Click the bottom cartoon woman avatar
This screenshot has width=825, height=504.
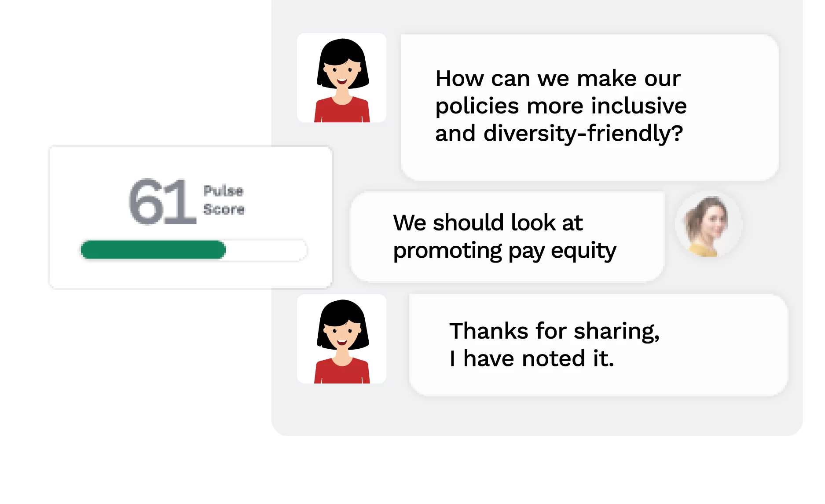pyautogui.click(x=342, y=339)
